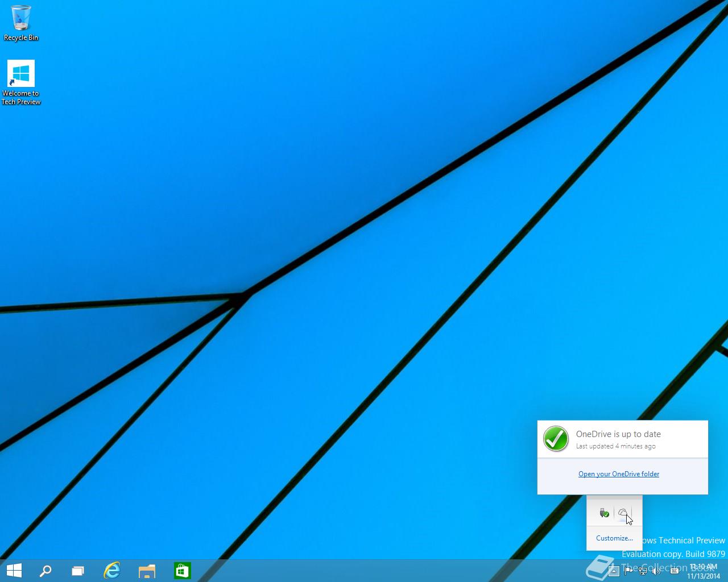Click the Safely Remove Hardware tray icon
Viewport: 728px width, 582px height.
604,513
